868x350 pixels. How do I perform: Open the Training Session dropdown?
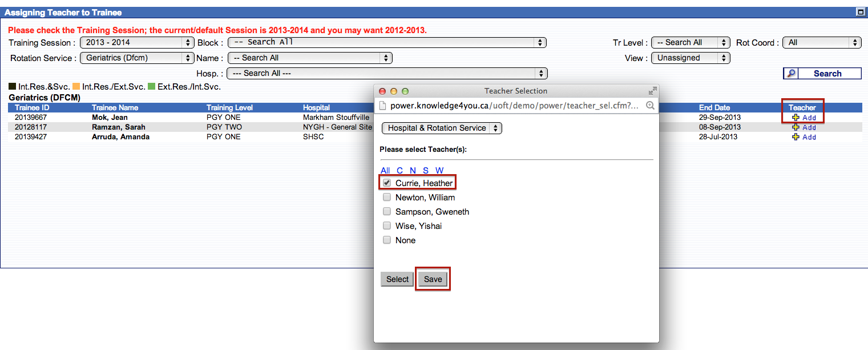click(137, 43)
